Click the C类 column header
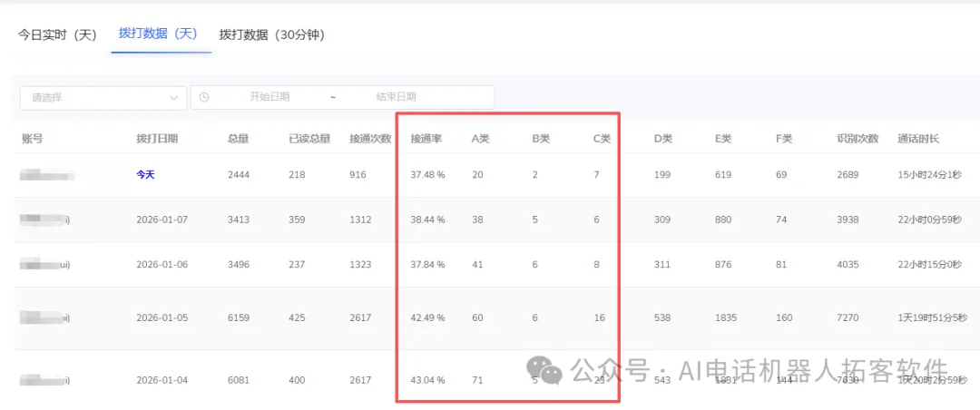The width and height of the screenshot is (980, 410). tap(602, 139)
